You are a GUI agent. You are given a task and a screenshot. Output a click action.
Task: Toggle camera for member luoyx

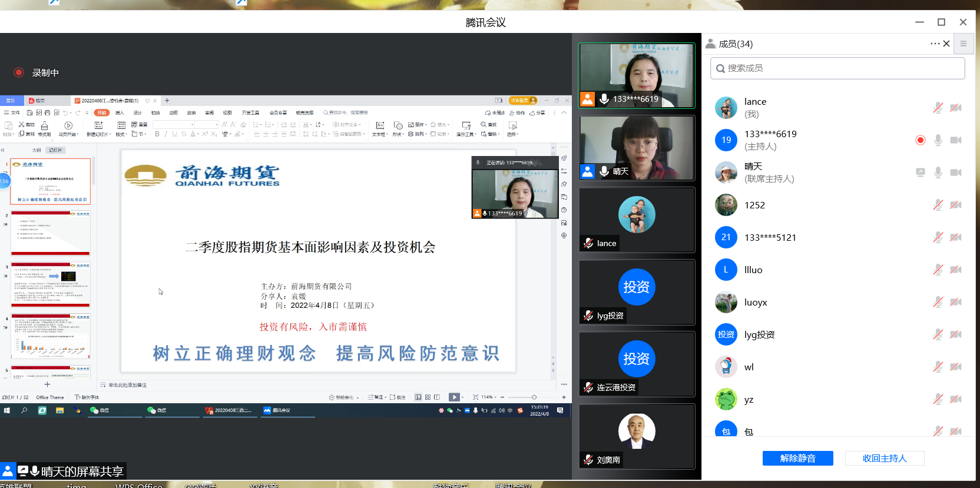click(956, 302)
